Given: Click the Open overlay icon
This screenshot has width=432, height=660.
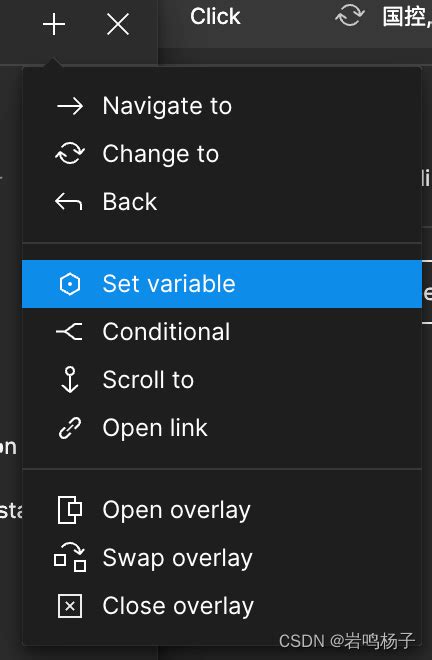Looking at the screenshot, I should pos(70,510).
